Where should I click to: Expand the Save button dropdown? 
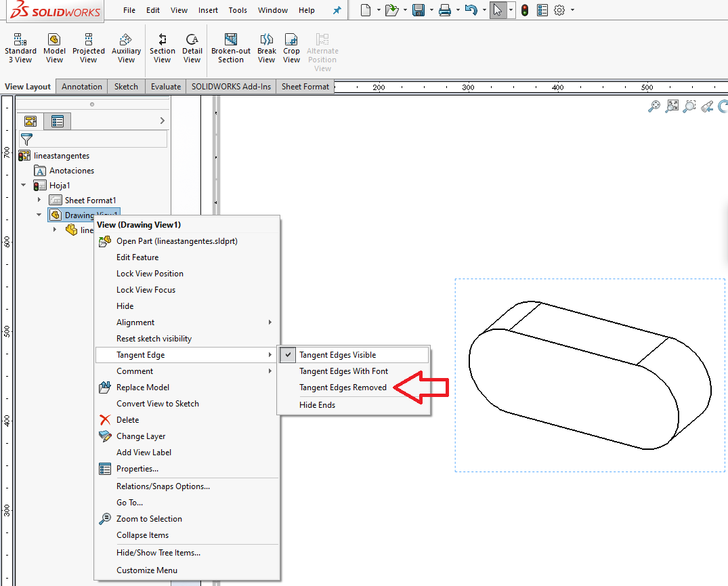[x=431, y=10]
